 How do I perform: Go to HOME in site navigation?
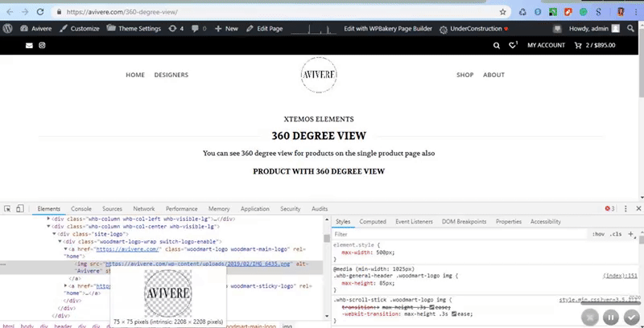(135, 75)
